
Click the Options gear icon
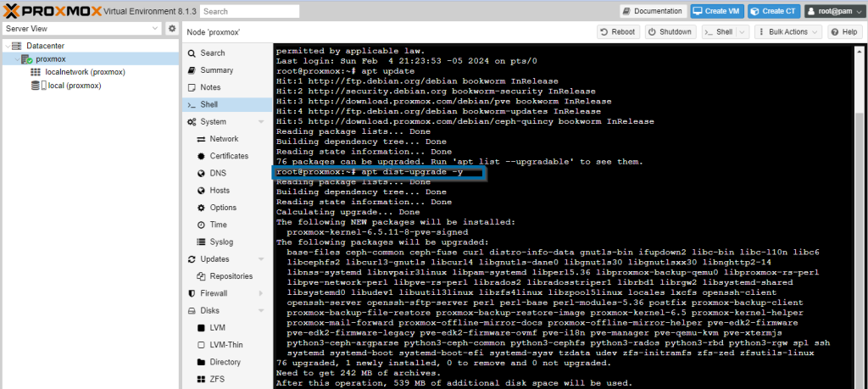click(201, 208)
